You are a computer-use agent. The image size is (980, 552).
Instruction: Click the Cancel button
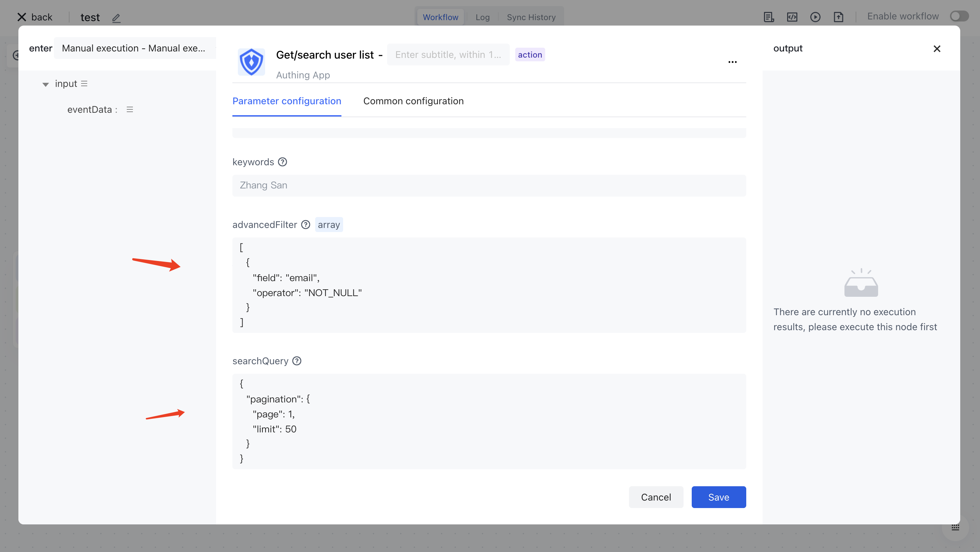pyautogui.click(x=656, y=497)
